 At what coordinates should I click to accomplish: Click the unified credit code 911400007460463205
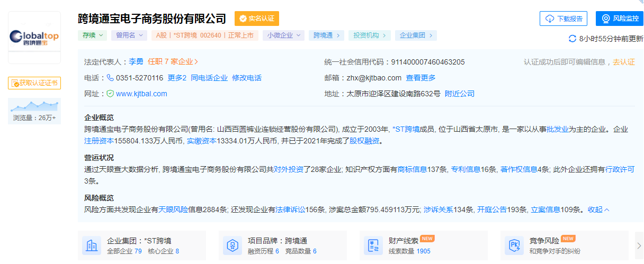click(428, 62)
